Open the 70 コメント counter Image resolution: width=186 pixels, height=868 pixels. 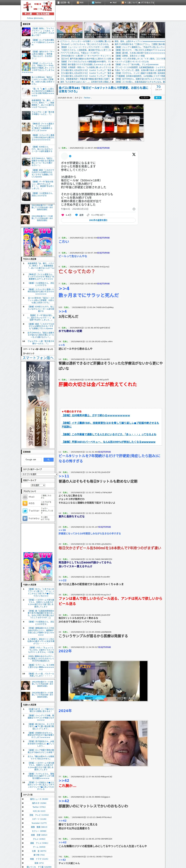[x=158, y=88]
